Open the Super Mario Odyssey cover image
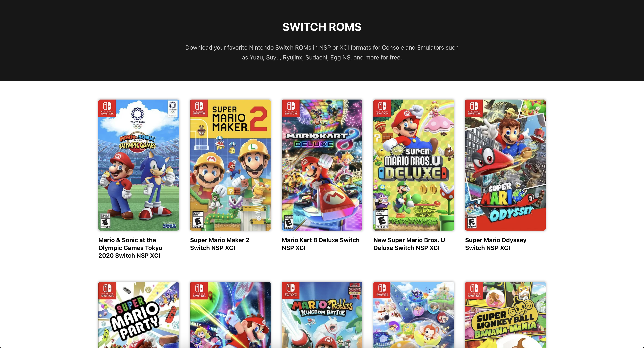This screenshot has height=348, width=644. (x=505, y=165)
